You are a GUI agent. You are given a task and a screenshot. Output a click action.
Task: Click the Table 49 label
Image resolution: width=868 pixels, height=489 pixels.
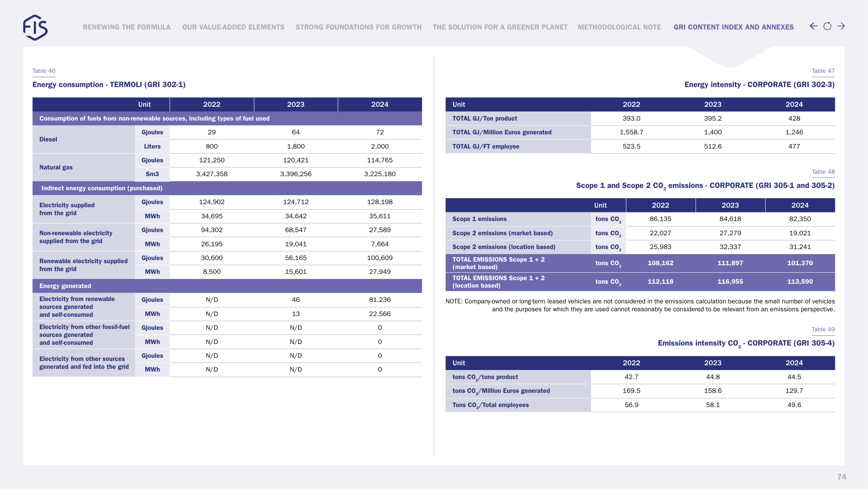click(823, 329)
